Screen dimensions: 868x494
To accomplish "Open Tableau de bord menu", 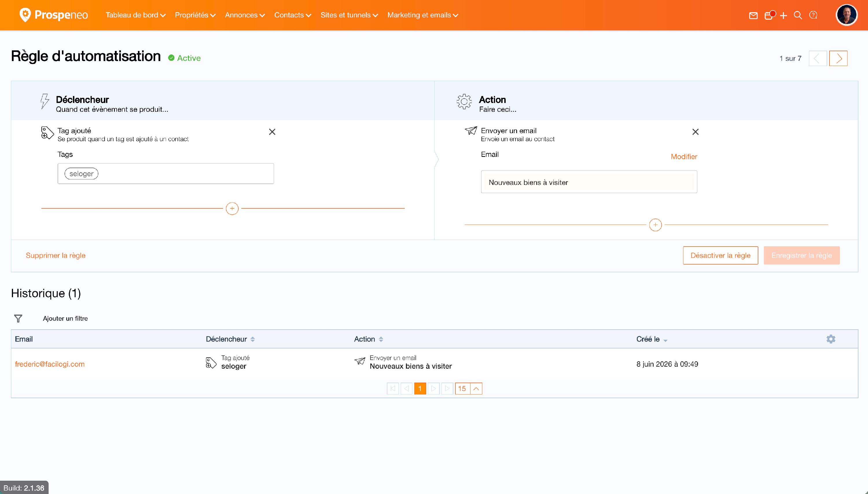I will (135, 15).
